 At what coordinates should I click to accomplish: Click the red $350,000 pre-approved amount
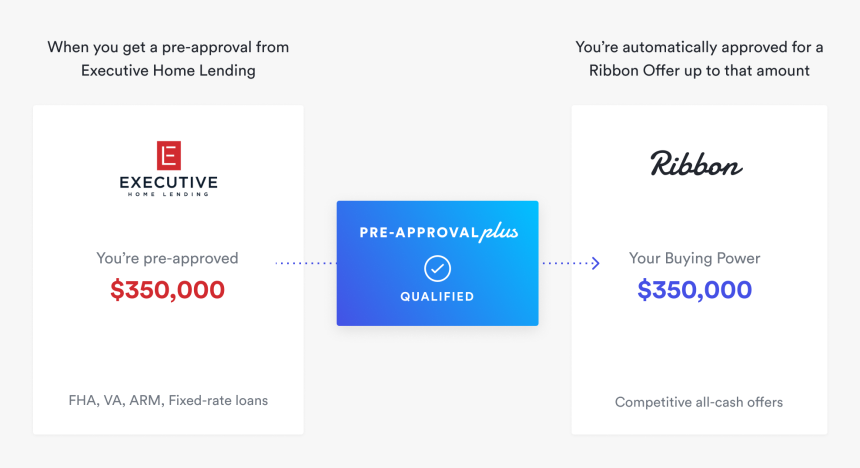coord(168,290)
